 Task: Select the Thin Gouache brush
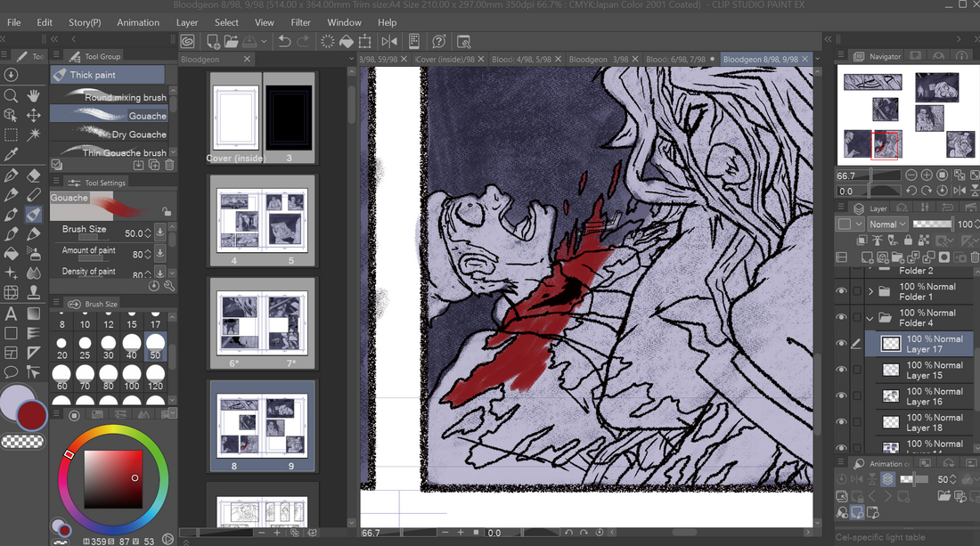(110, 151)
